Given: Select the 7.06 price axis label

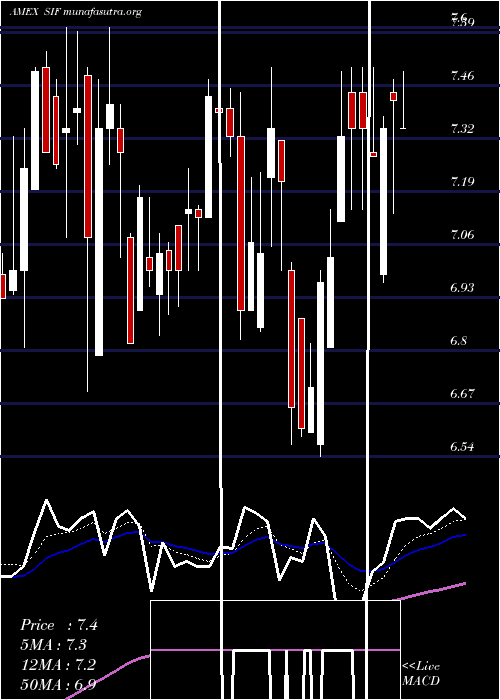Looking at the screenshot, I should [x=462, y=235].
